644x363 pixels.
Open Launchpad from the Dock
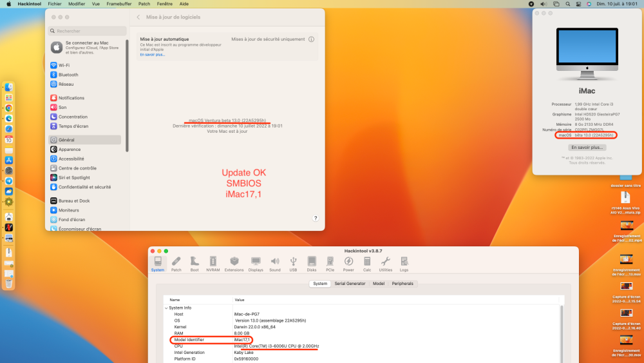pos(8,98)
